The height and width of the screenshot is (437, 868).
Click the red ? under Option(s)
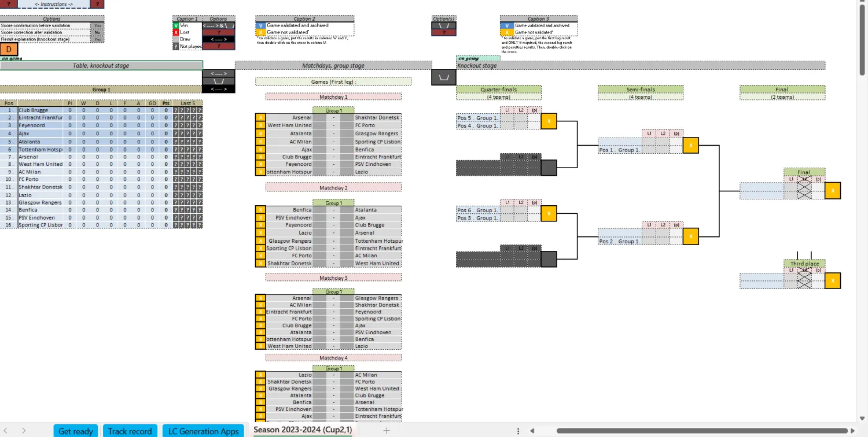pyautogui.click(x=443, y=32)
